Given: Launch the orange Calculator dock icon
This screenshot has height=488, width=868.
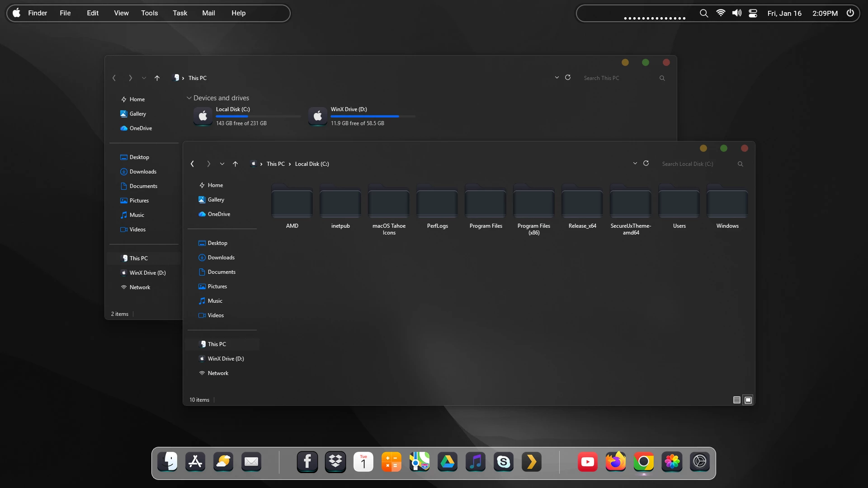Looking at the screenshot, I should click(392, 462).
